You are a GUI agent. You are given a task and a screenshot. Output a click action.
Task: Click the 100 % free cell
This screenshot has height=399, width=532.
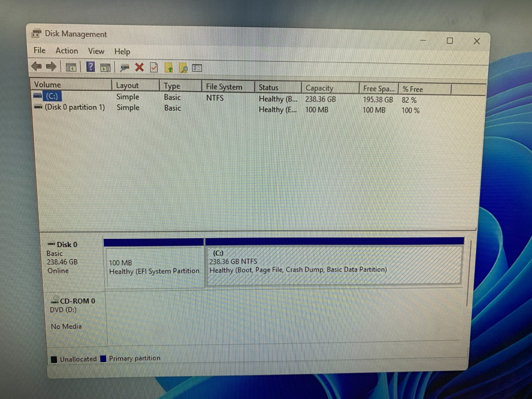(x=410, y=110)
